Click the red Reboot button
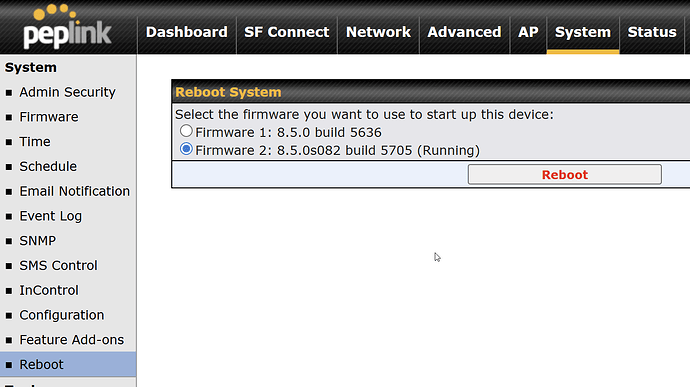Screen dimensions: 690x387 coord(565,175)
